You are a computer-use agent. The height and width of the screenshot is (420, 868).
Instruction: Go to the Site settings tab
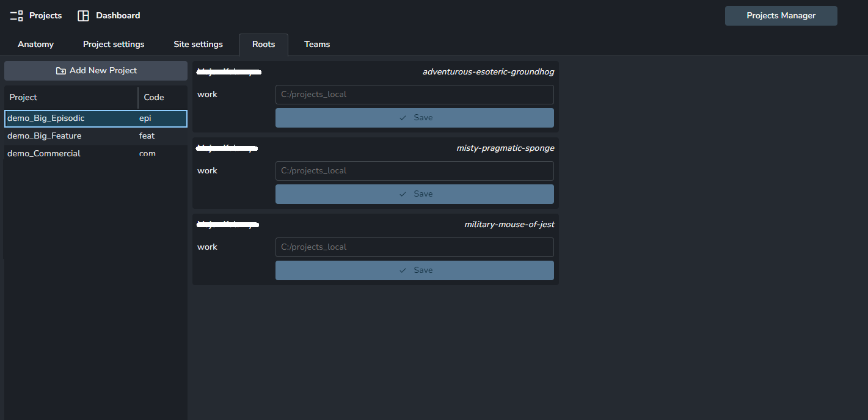point(198,45)
